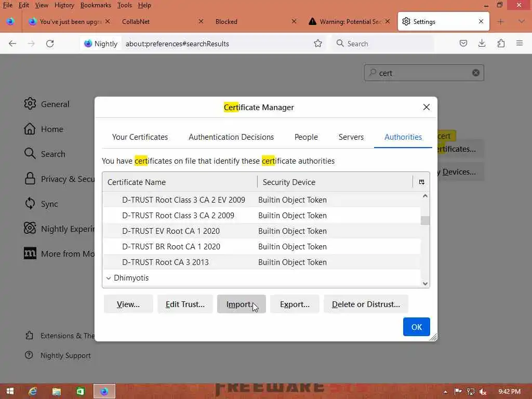Open General settings category
This screenshot has height=399, width=532.
[47, 104]
